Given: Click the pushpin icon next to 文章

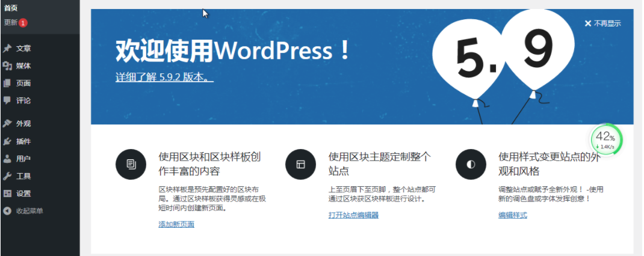Looking at the screenshot, I should 7,49.
